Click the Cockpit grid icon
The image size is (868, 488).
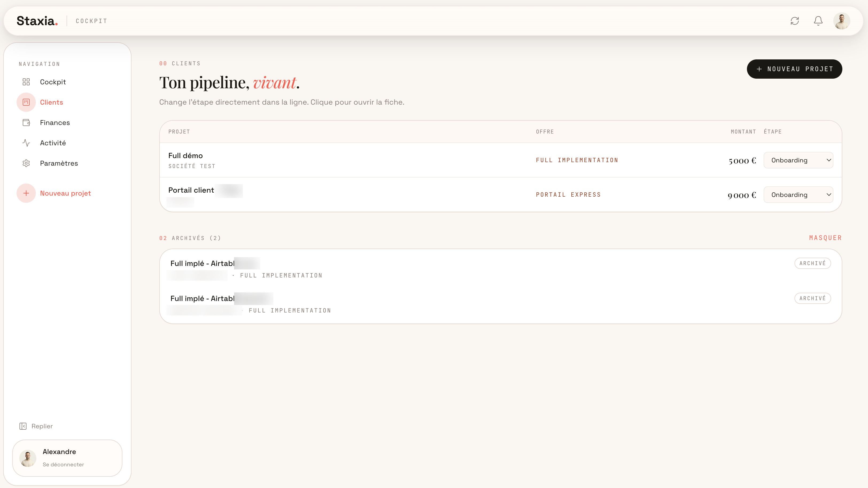(26, 82)
